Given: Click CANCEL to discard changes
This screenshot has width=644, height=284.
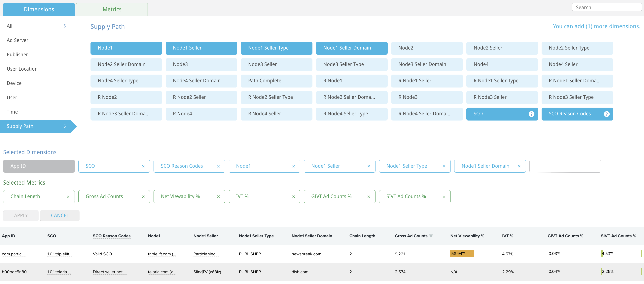Looking at the screenshot, I should pyautogui.click(x=59, y=215).
